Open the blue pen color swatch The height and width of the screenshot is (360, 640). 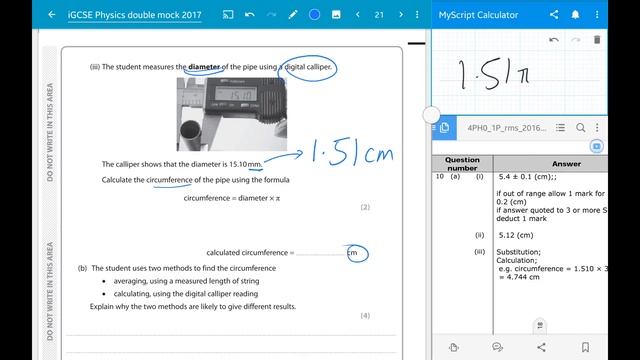(314, 15)
